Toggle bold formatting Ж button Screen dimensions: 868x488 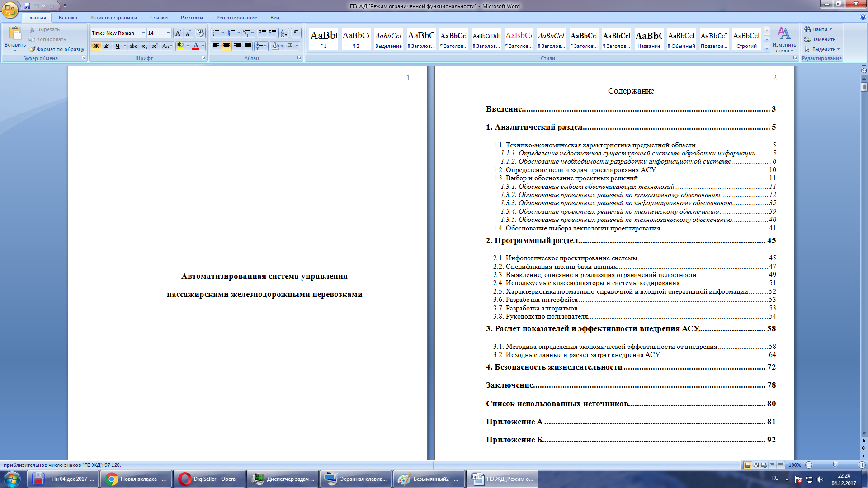pyautogui.click(x=96, y=46)
